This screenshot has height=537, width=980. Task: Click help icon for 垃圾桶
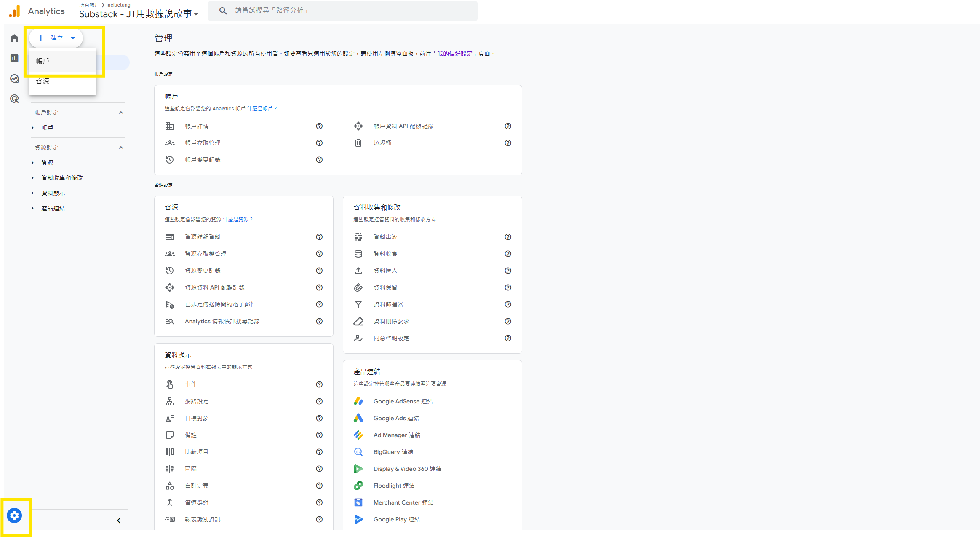[508, 143]
